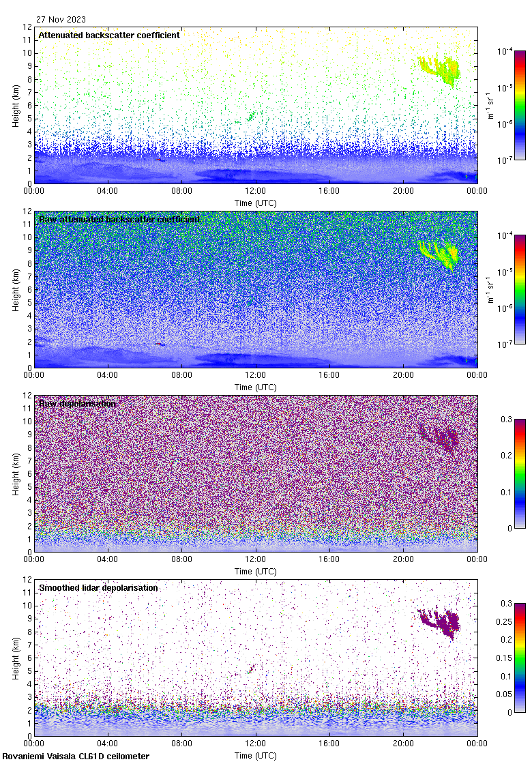532x764 pixels.
Task: Click the smoothed lidar depolarisation colorbar
Action: click(x=520, y=658)
